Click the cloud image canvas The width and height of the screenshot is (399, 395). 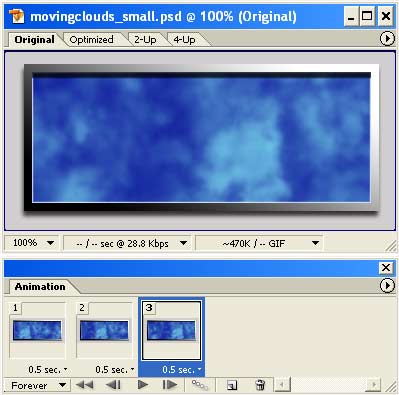pyautogui.click(x=201, y=137)
